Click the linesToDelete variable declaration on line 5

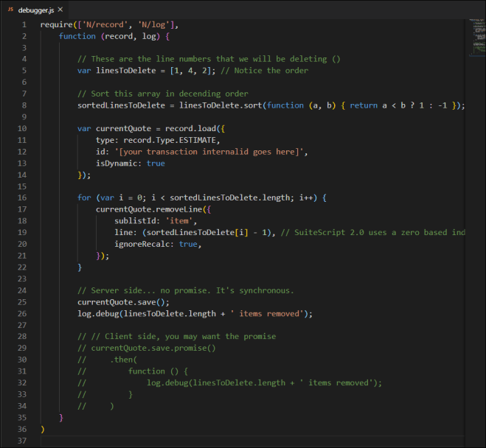coord(126,71)
